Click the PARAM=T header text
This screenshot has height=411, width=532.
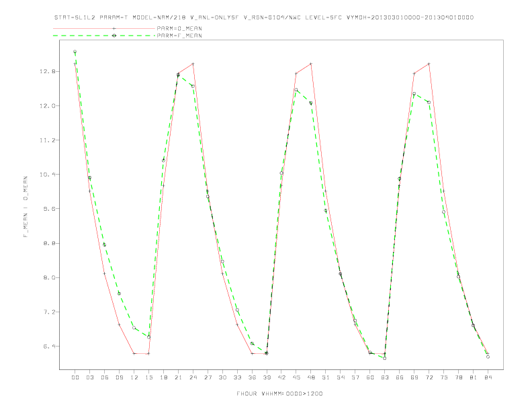[x=114, y=17]
